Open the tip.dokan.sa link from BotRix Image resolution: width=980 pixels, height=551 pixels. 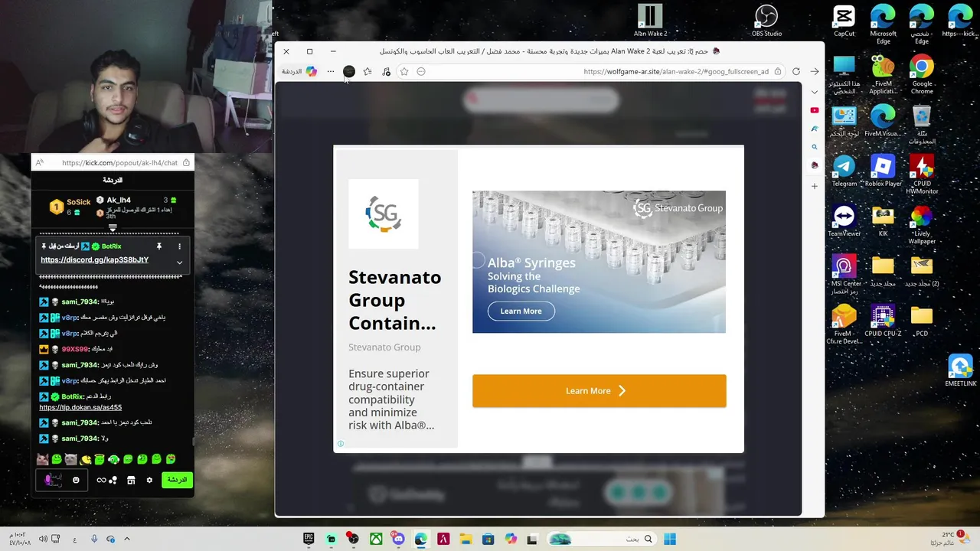[80, 407]
